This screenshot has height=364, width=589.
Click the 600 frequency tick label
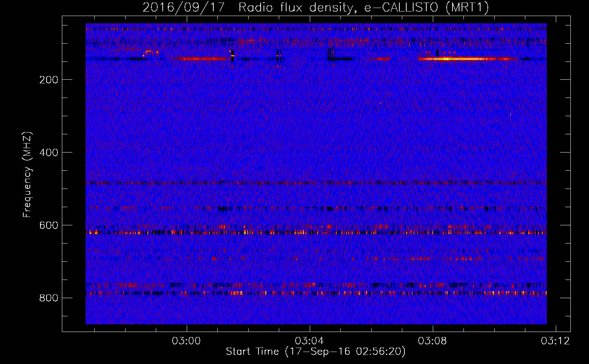[x=49, y=225]
